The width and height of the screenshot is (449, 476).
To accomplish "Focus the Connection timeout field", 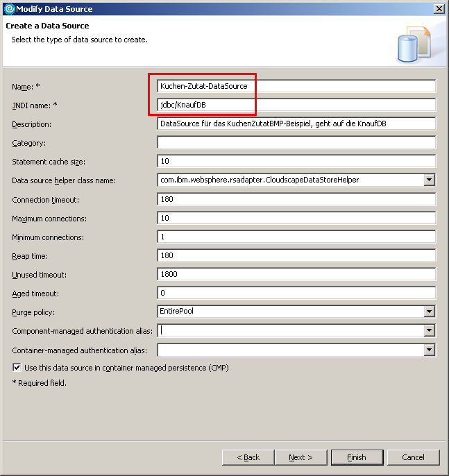I will coord(296,199).
